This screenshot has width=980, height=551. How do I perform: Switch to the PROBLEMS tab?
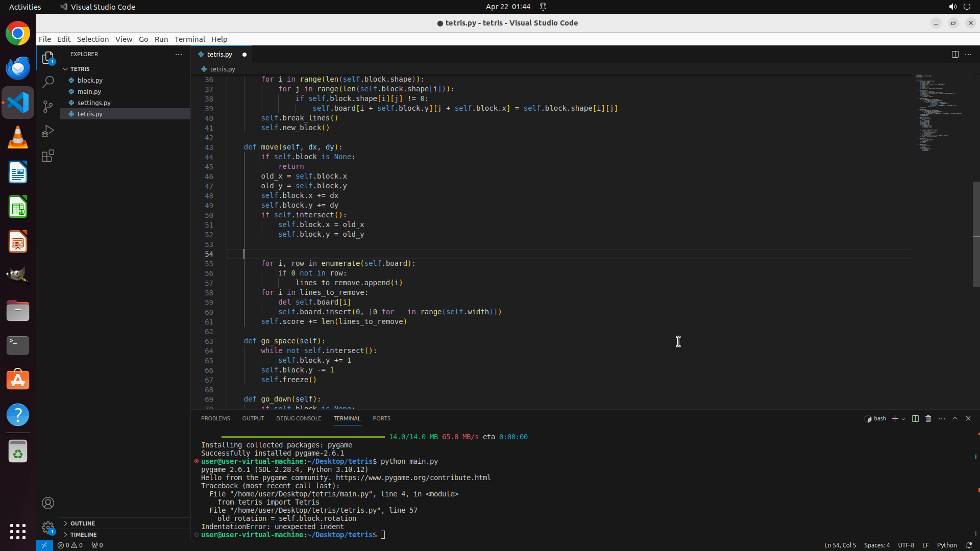[215, 418]
